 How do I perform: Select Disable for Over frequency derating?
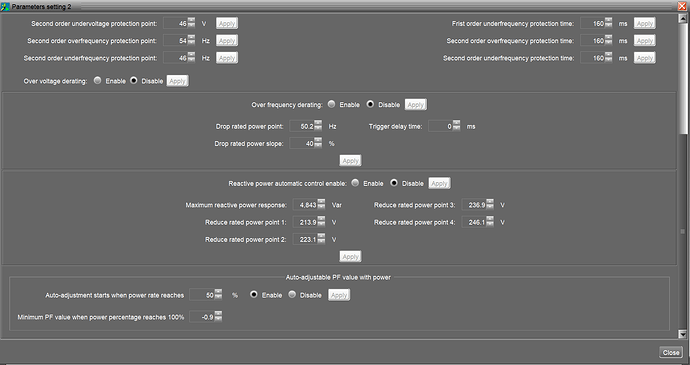pos(370,104)
